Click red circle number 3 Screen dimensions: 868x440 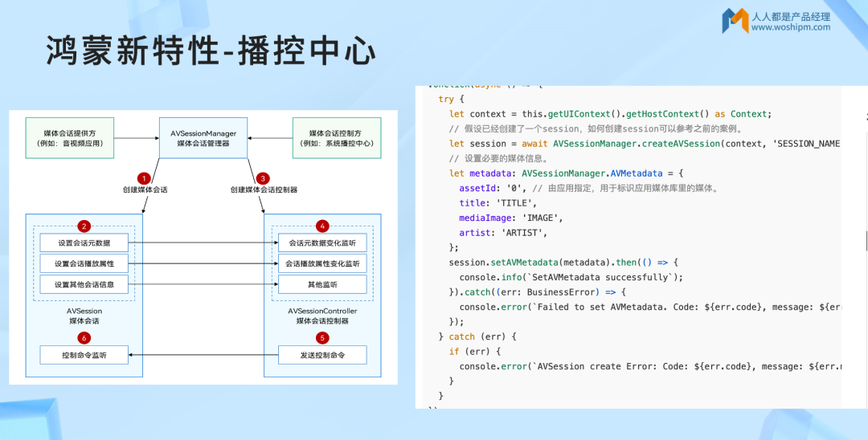[262, 178]
